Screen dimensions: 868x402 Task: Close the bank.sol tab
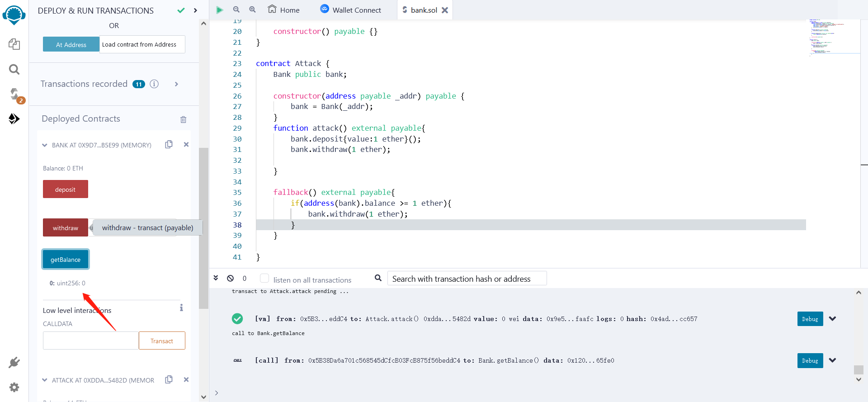coord(445,10)
